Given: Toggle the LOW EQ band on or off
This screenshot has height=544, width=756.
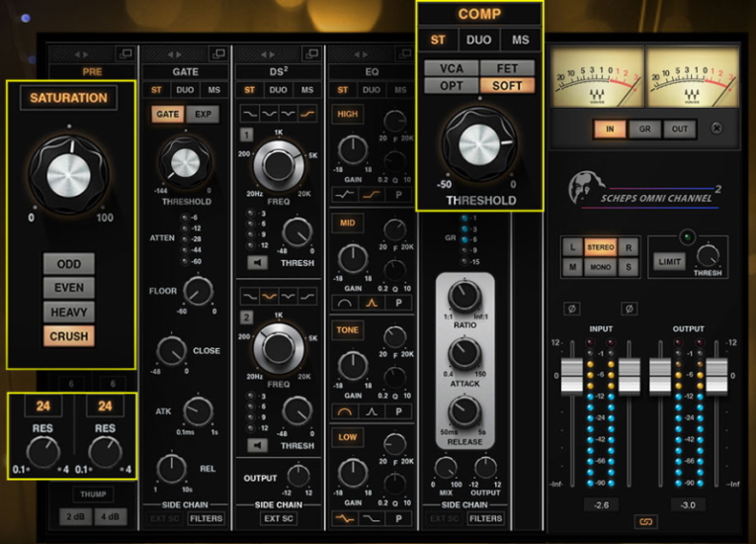Looking at the screenshot, I should (348, 437).
